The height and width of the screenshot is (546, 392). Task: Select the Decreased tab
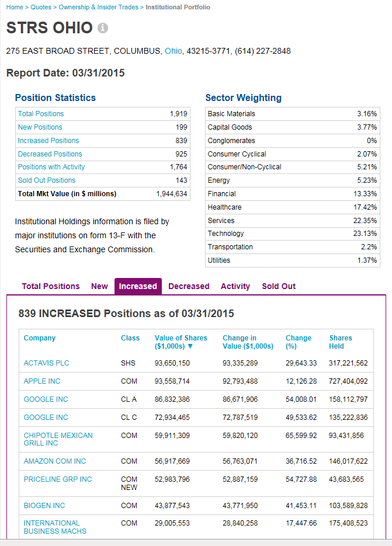coord(189,286)
